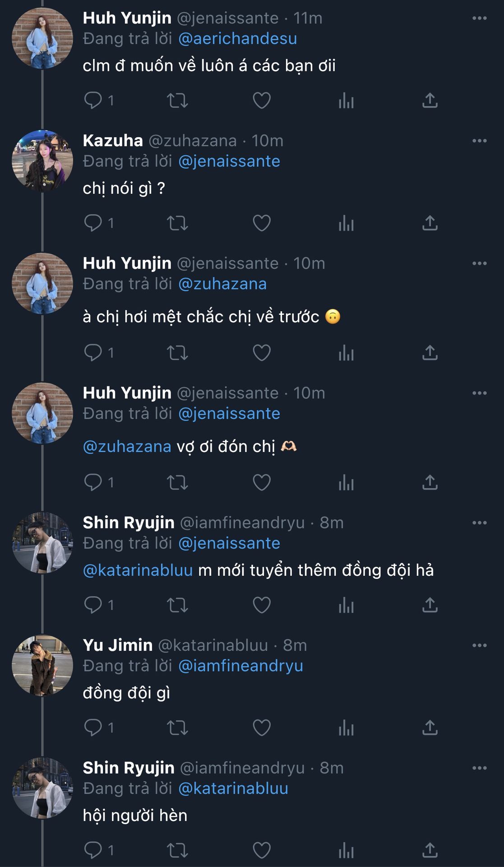Like Yu Jimin's "đồng đội gì" tweet
This screenshot has height=867, width=504.
[x=261, y=727]
